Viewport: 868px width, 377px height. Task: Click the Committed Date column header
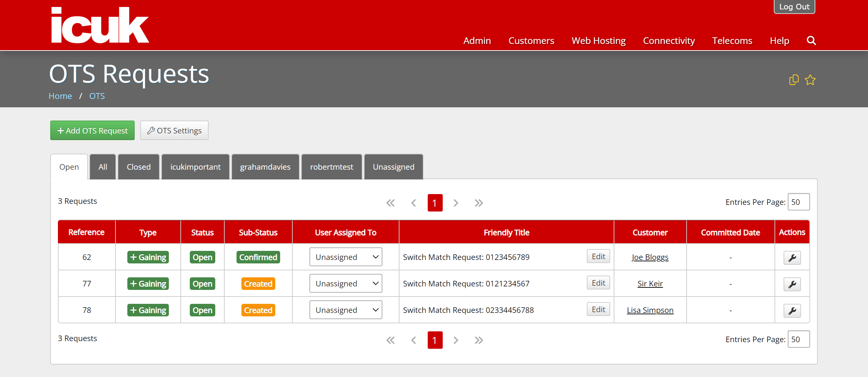coord(730,232)
